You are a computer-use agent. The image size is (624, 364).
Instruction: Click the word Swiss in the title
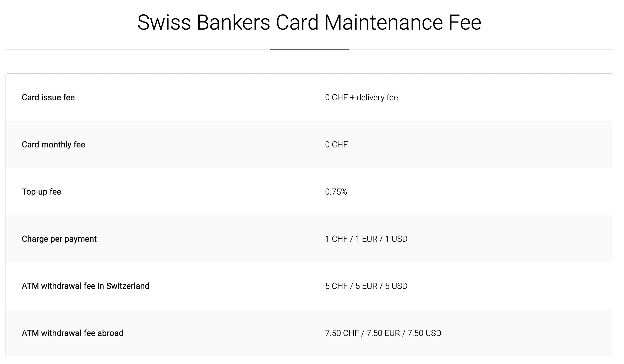coord(164,22)
